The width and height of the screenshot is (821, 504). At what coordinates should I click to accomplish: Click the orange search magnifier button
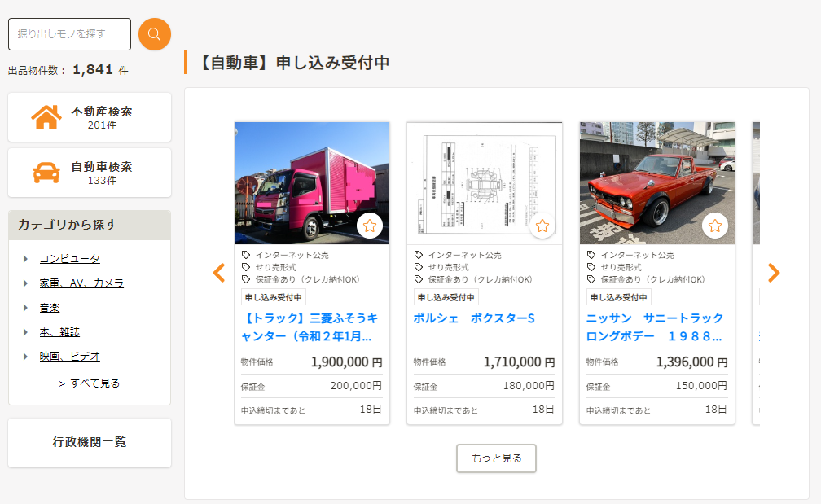155,34
